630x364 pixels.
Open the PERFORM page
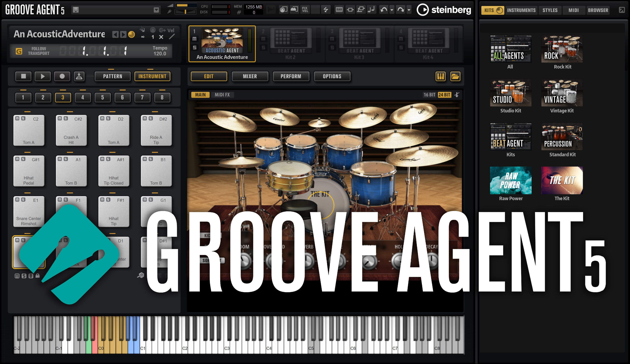(291, 76)
